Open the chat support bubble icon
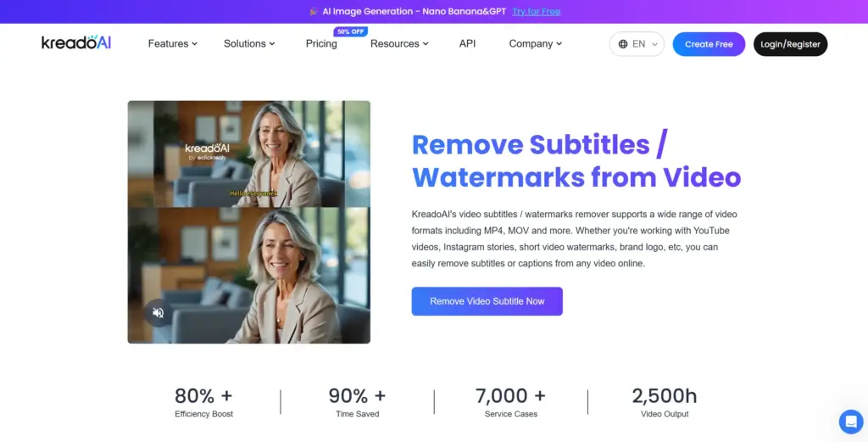The width and height of the screenshot is (868, 442). point(850,422)
